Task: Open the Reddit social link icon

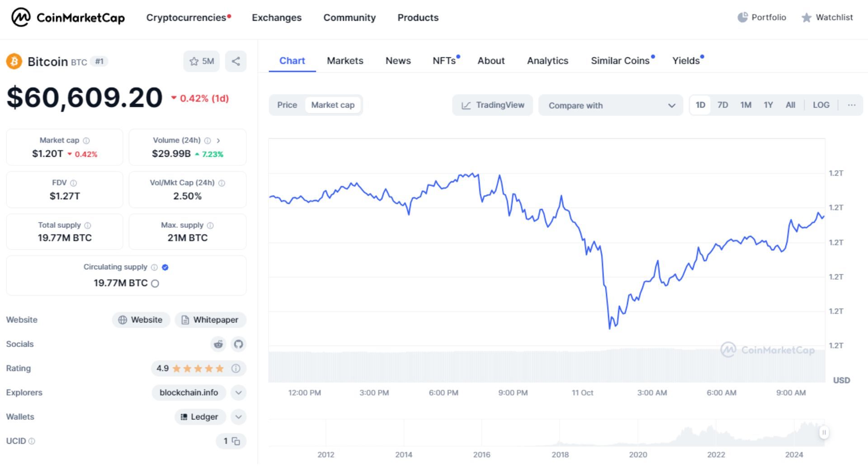Action: tap(218, 344)
